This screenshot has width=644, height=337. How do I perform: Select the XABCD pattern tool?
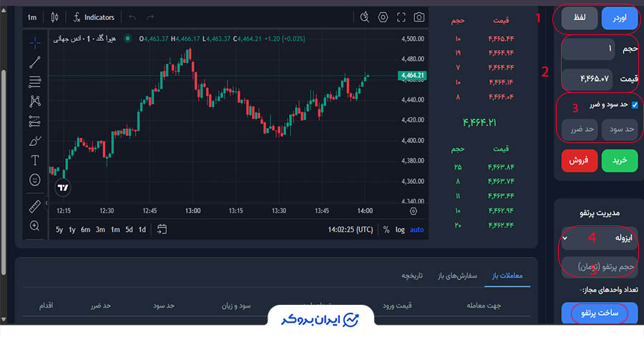point(35,102)
